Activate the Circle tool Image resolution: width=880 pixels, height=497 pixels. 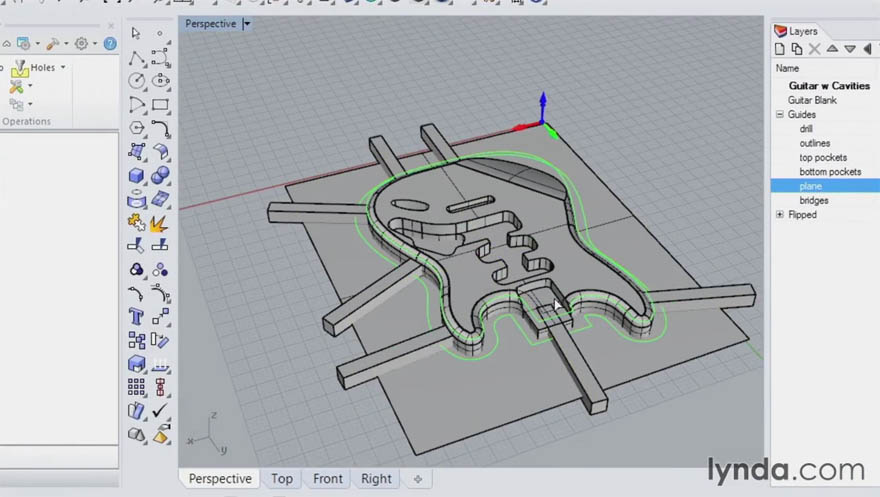tap(136, 81)
